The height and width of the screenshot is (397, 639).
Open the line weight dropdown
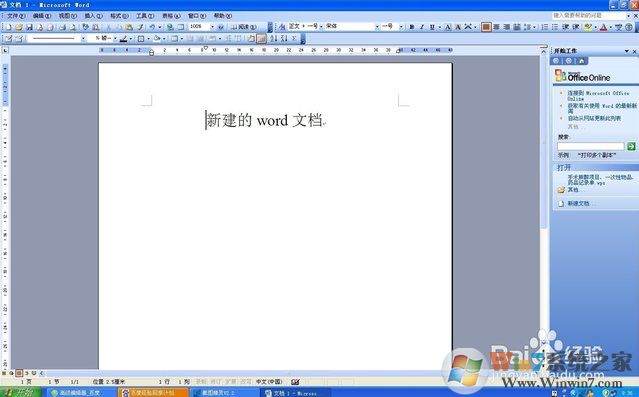tap(115, 39)
